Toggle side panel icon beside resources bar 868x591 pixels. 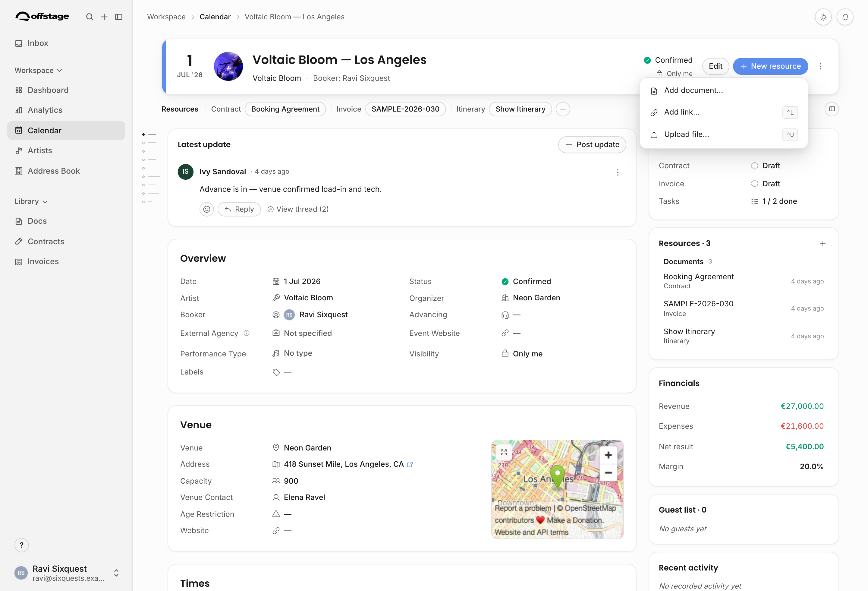(x=832, y=109)
